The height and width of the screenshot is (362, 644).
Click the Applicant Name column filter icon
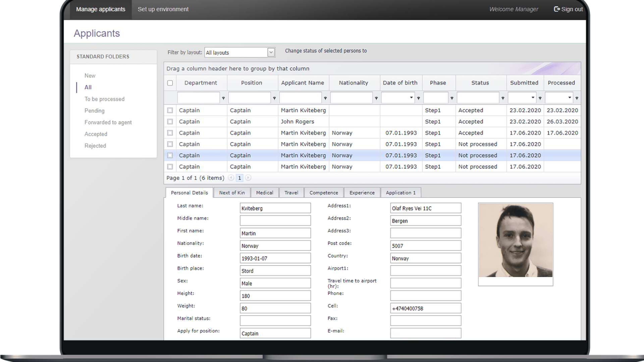point(325,98)
